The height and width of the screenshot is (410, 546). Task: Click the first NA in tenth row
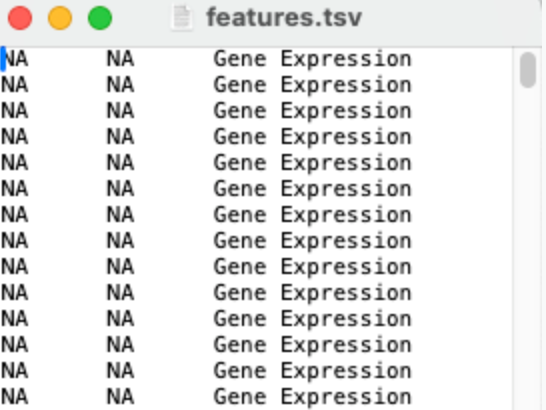(15, 293)
